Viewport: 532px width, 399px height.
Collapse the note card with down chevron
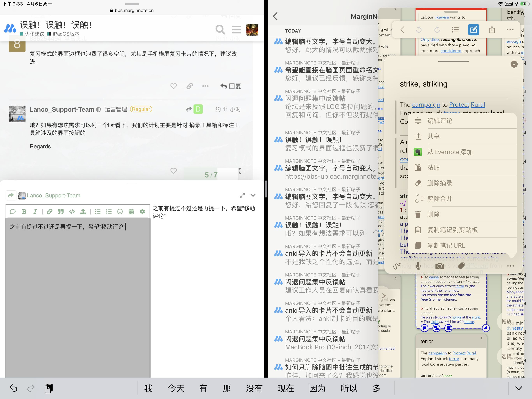[514, 64]
